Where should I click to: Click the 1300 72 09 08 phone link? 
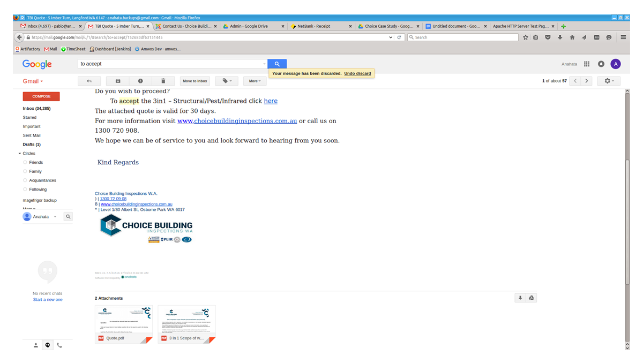click(113, 199)
